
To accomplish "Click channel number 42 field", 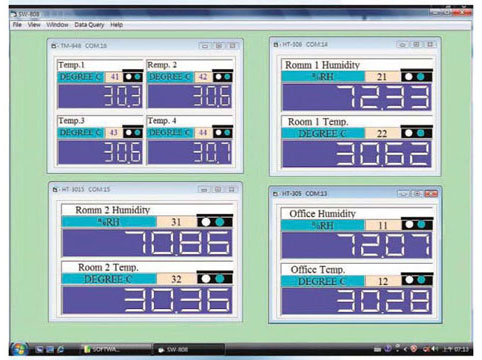I will click(203, 77).
